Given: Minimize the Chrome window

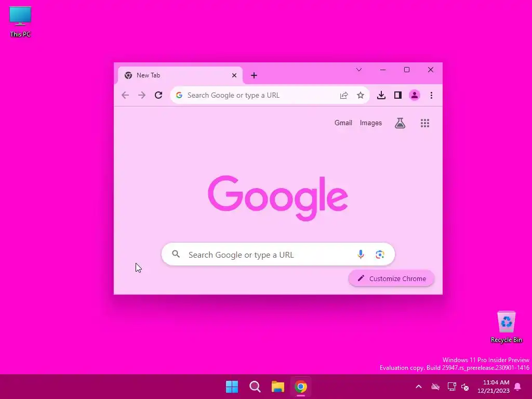Looking at the screenshot, I should tap(383, 70).
